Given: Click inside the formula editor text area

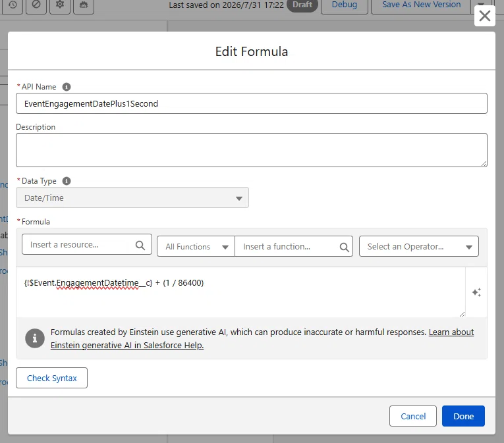Looking at the screenshot, I should coord(240,292).
